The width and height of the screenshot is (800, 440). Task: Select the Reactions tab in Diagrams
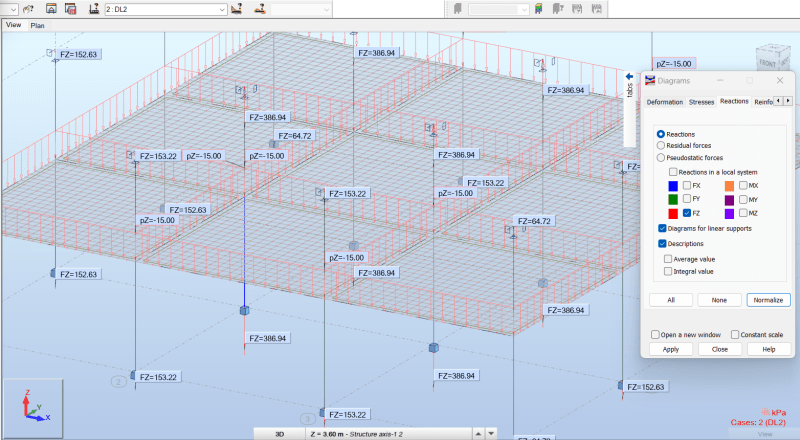[x=734, y=101]
